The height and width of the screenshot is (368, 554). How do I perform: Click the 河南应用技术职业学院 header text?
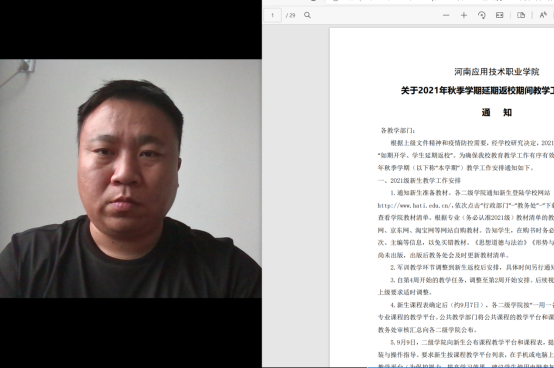tap(497, 72)
